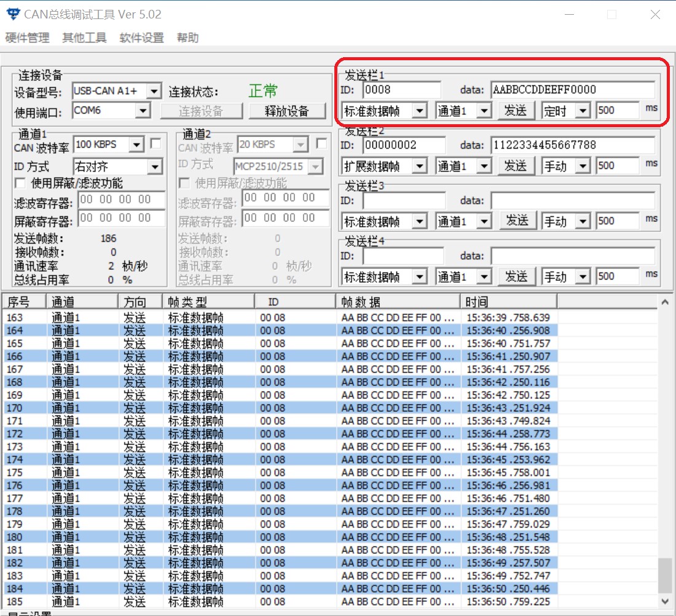
Task: Click 发送栏2 ID field 00000002
Action: coord(404,145)
